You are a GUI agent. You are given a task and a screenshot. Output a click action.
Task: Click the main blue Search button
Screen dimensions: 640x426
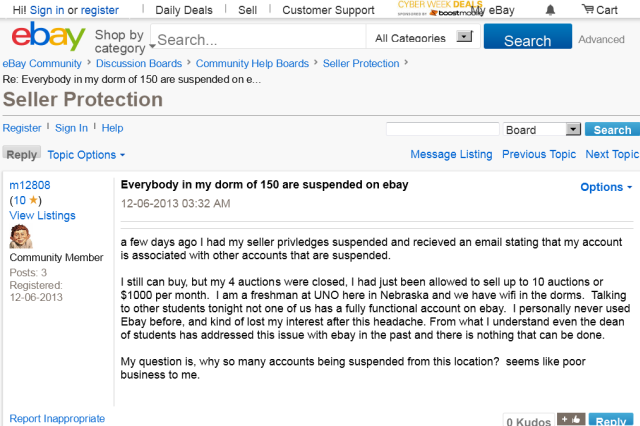(x=527, y=39)
